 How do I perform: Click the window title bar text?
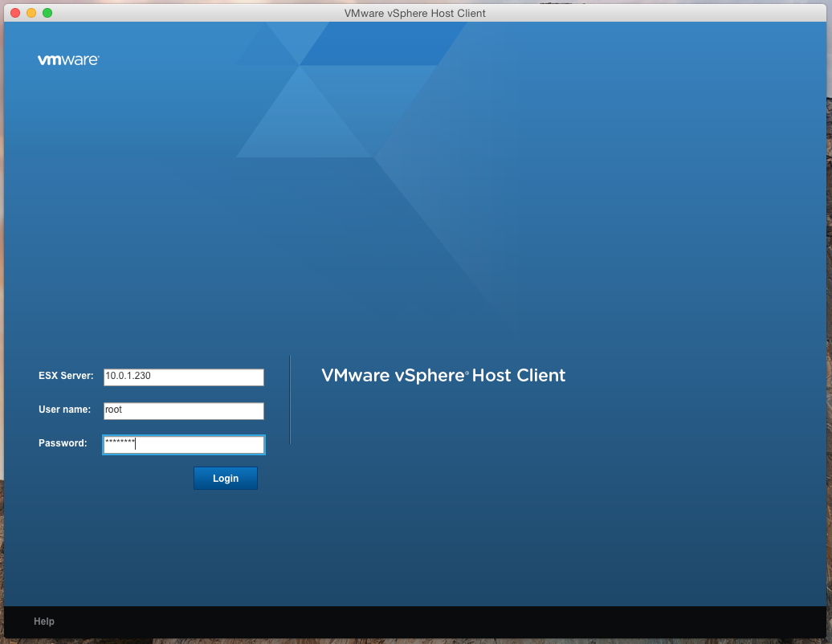(x=415, y=14)
